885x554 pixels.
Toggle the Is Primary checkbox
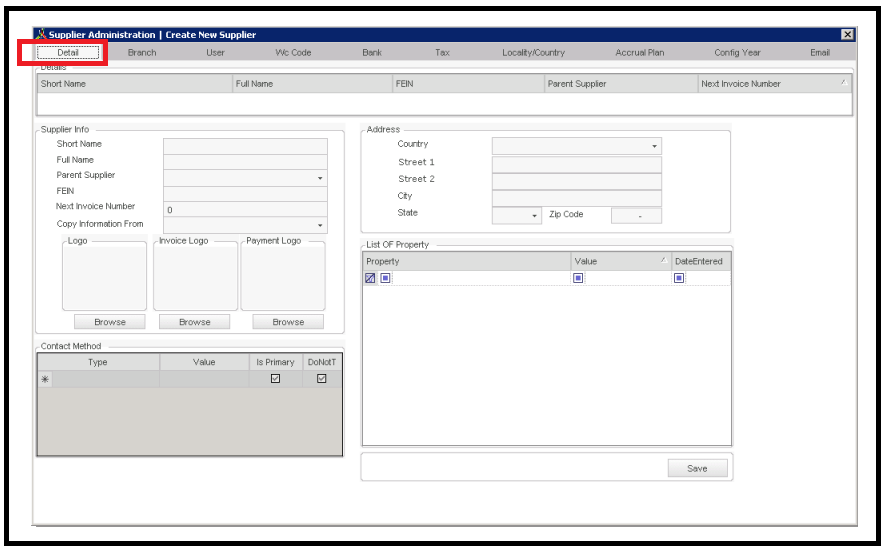[x=275, y=379]
